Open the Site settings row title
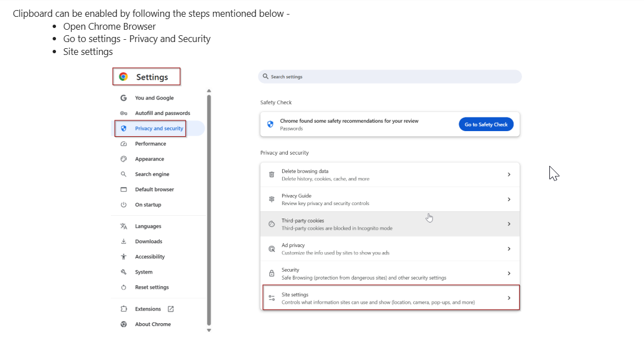 tap(295, 294)
